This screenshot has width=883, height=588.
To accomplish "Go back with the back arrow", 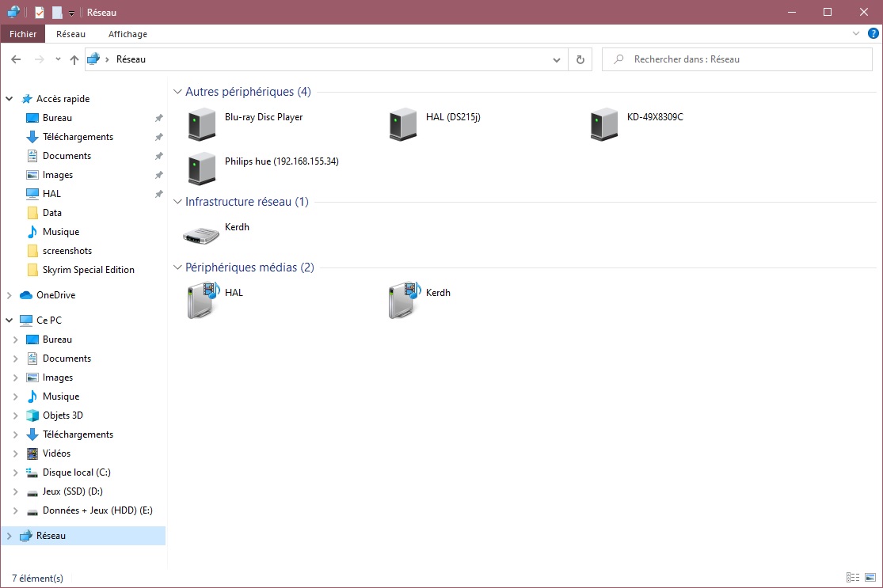I will [16, 59].
